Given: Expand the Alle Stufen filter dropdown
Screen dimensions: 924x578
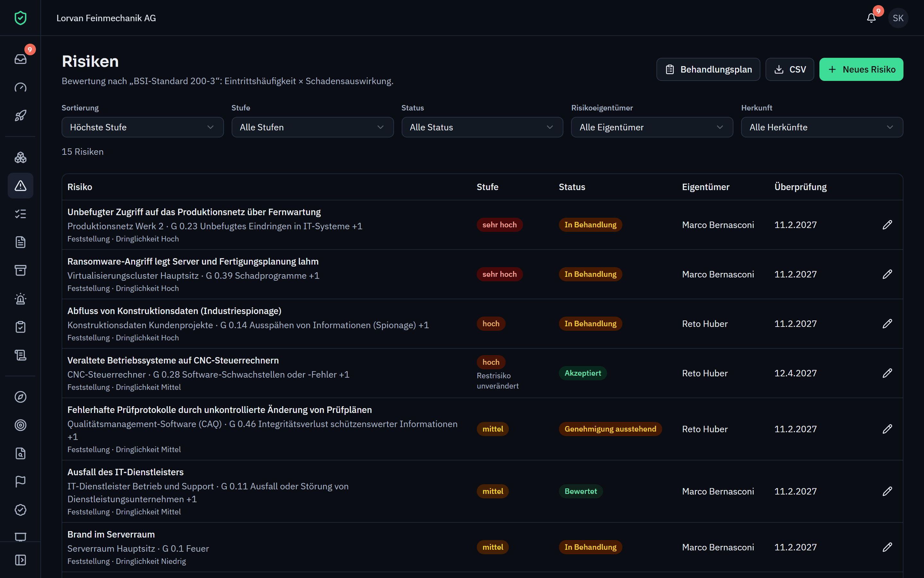Looking at the screenshot, I should pyautogui.click(x=312, y=127).
